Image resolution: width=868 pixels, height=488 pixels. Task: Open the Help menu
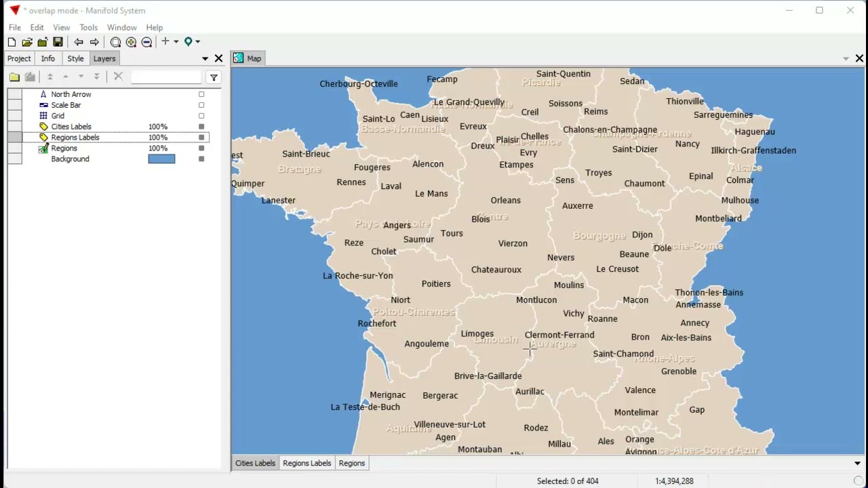coord(155,28)
